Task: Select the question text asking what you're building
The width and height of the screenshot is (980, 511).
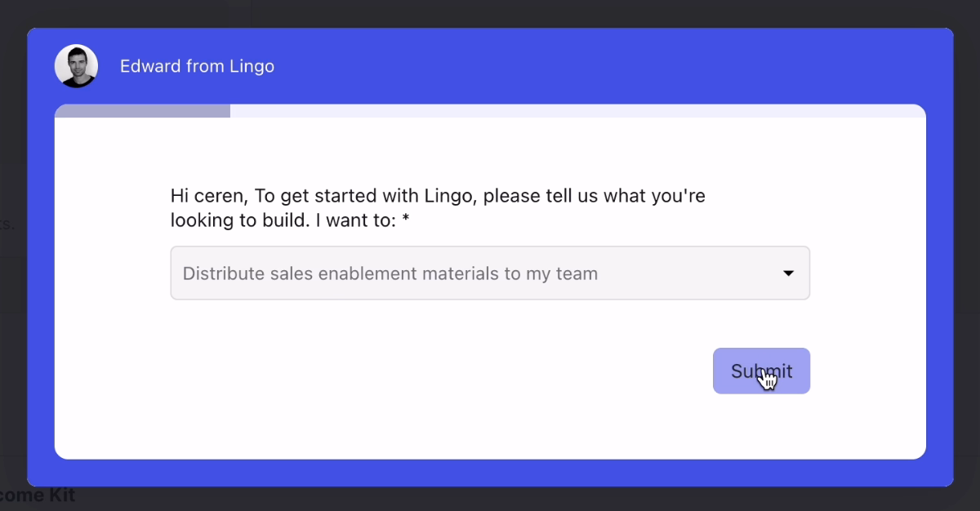Action: (438, 207)
